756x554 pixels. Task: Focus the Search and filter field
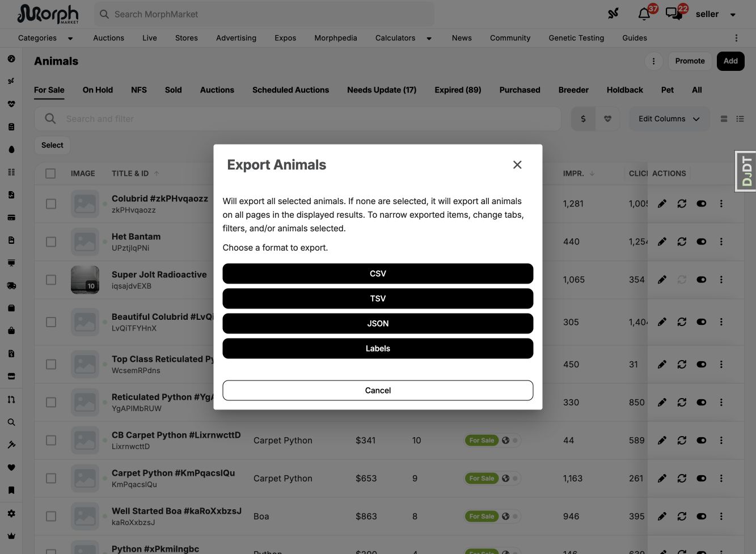tap(298, 119)
